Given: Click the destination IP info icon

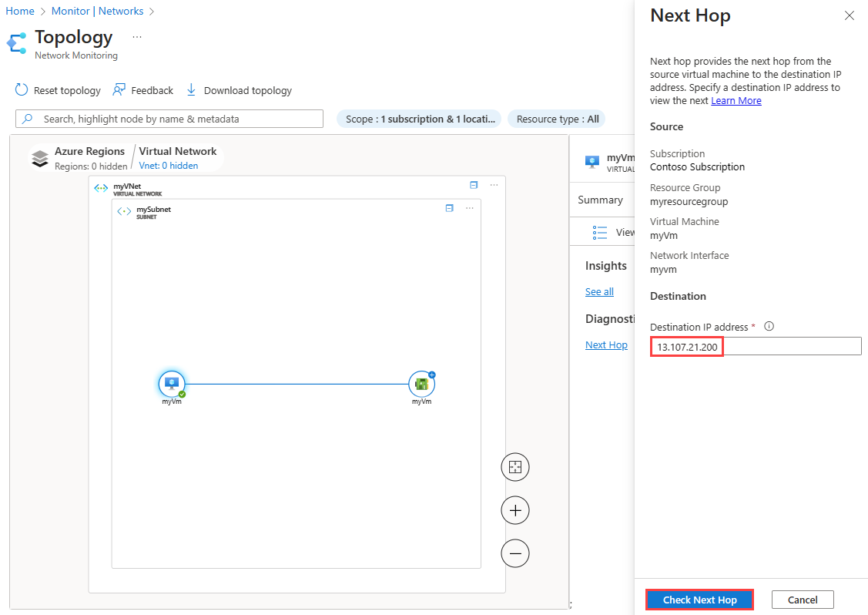Looking at the screenshot, I should pos(769,326).
